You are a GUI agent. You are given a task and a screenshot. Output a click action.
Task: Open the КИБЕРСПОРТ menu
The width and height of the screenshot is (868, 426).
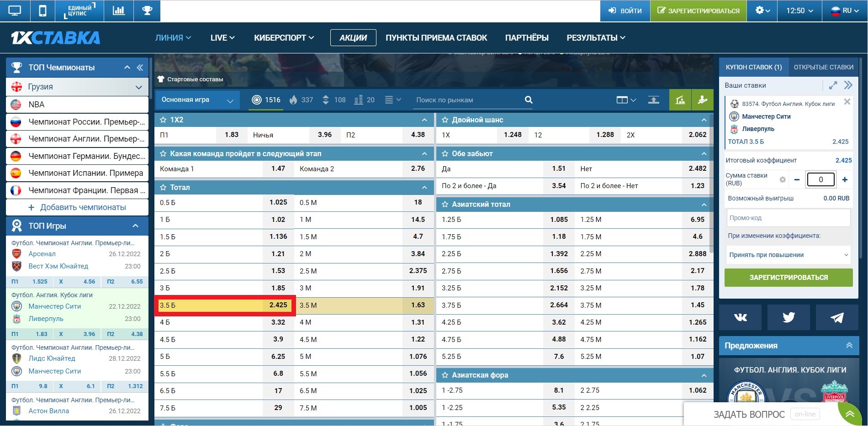point(284,38)
